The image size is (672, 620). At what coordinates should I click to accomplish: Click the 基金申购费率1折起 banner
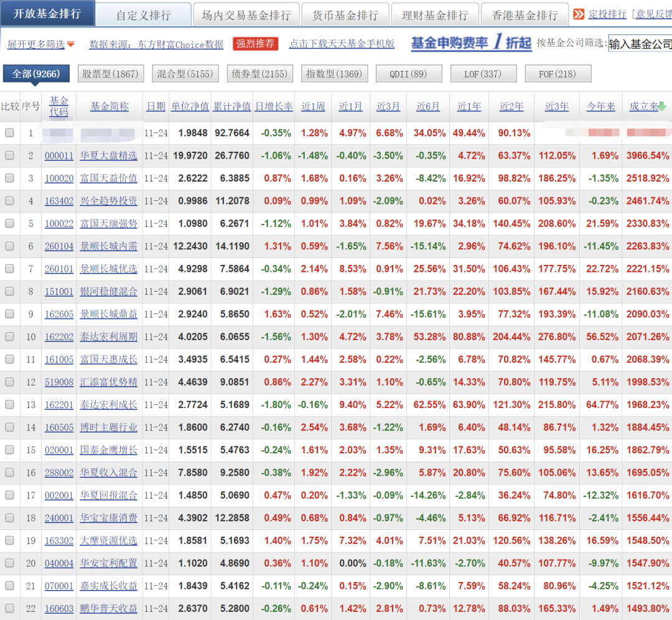coord(471,43)
